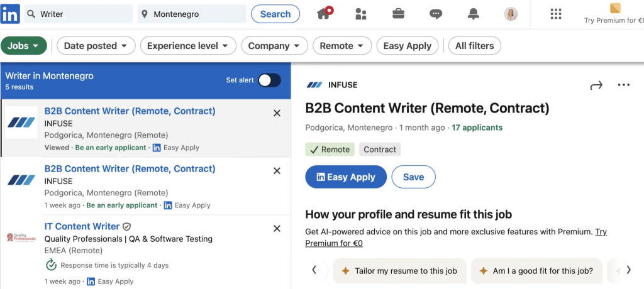Open the Jobs category dropdown
Screen dimensions: 644x289
(x=24, y=46)
